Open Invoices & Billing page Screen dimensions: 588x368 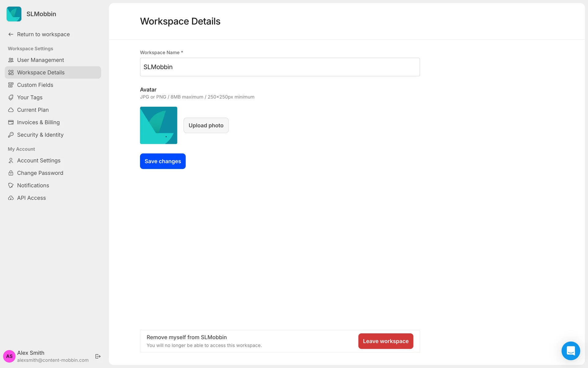click(x=38, y=122)
